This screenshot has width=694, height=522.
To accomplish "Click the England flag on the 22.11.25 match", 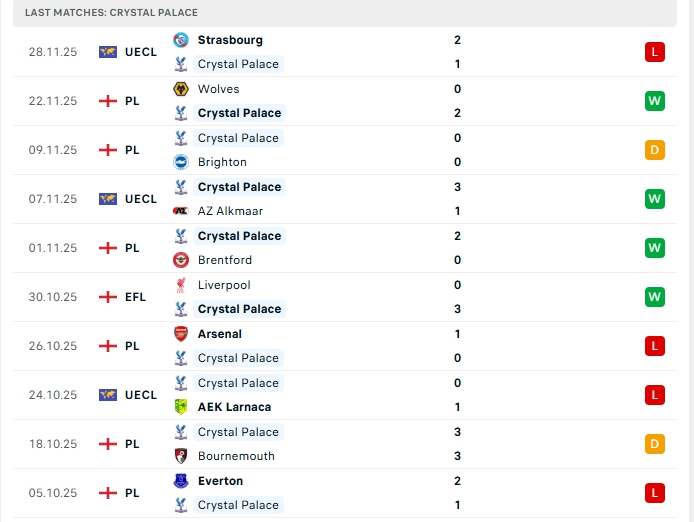I will pos(108,101).
